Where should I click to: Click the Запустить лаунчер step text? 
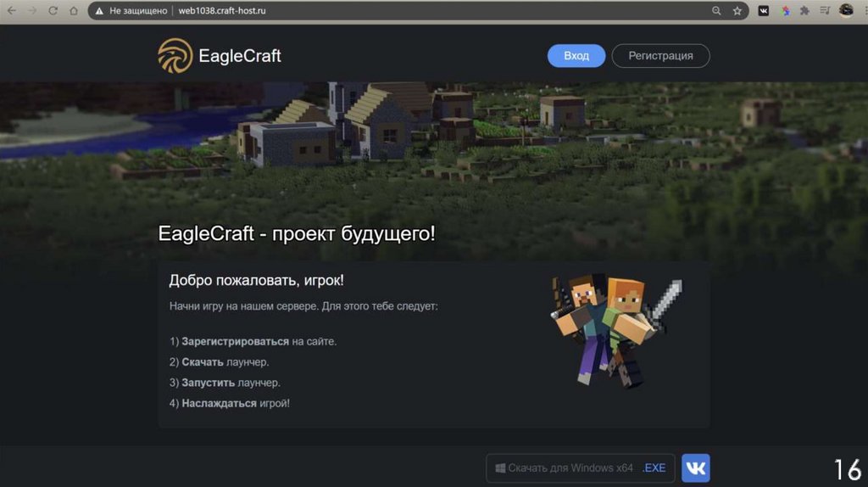(x=225, y=383)
